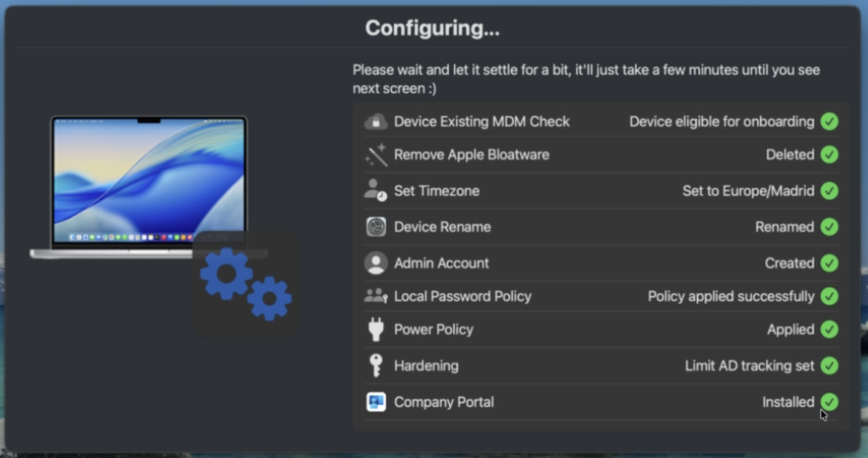Click the "Renamed" status label
This screenshot has width=868, height=458.
pyautogui.click(x=784, y=227)
